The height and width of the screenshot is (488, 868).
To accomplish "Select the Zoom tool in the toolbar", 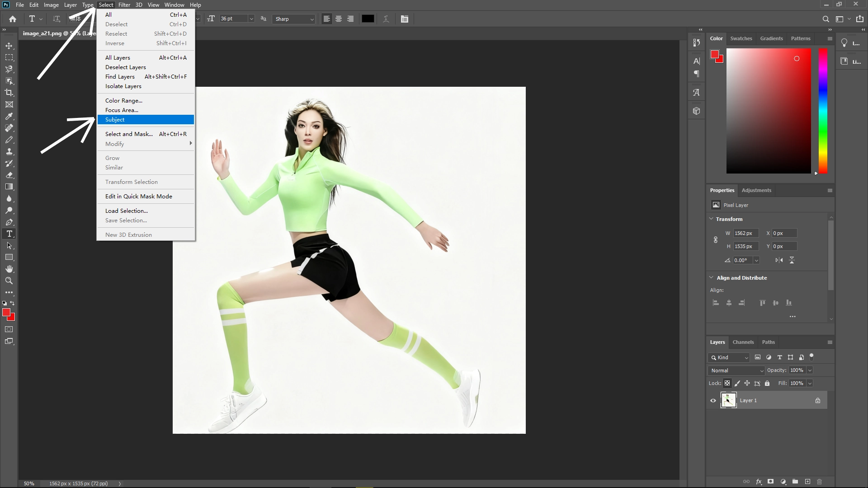I will [x=9, y=281].
